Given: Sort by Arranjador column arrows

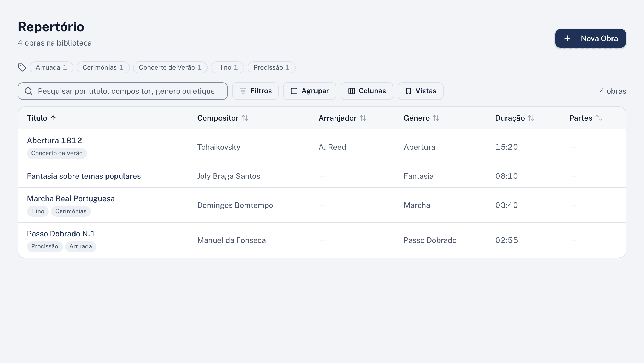Looking at the screenshot, I should (x=363, y=118).
